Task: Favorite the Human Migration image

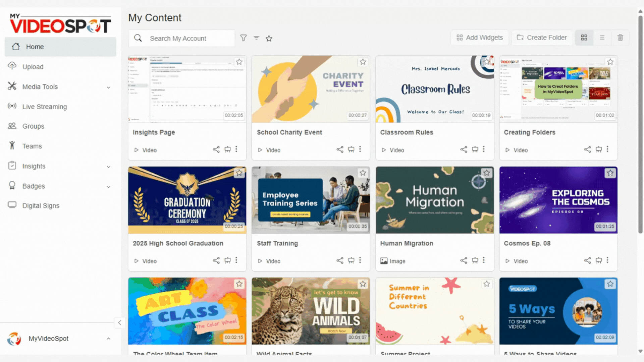Action: [x=486, y=173]
